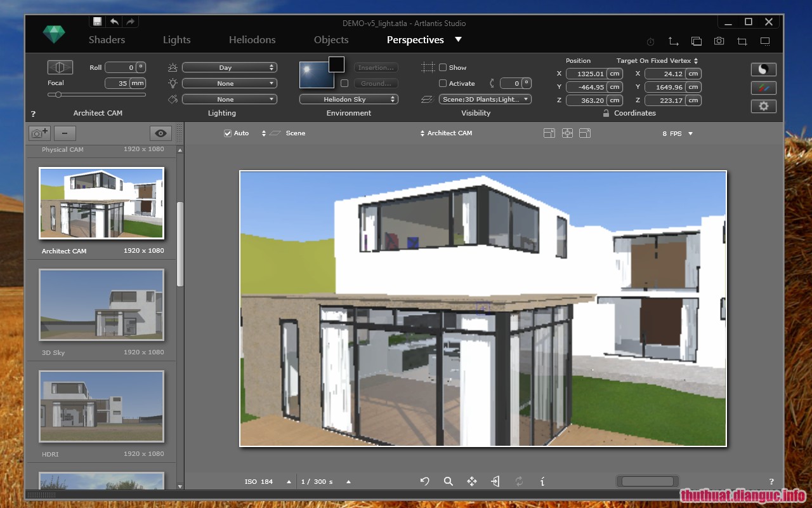
Task: Select the Perspectives tab
Action: (416, 39)
